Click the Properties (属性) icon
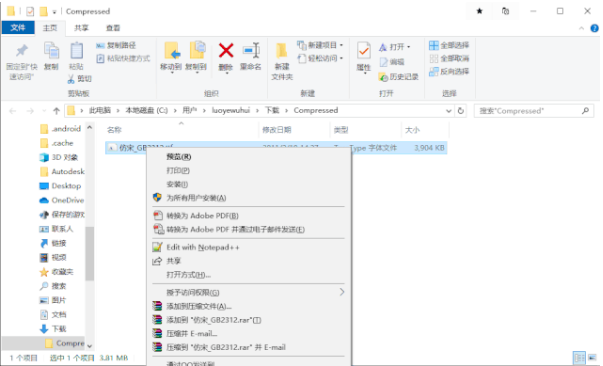The image size is (603, 366). click(x=363, y=52)
